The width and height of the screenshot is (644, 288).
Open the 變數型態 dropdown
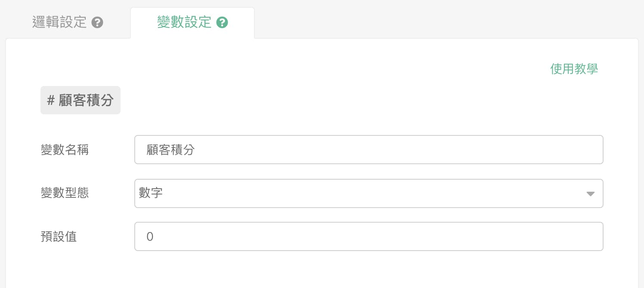[x=368, y=193]
